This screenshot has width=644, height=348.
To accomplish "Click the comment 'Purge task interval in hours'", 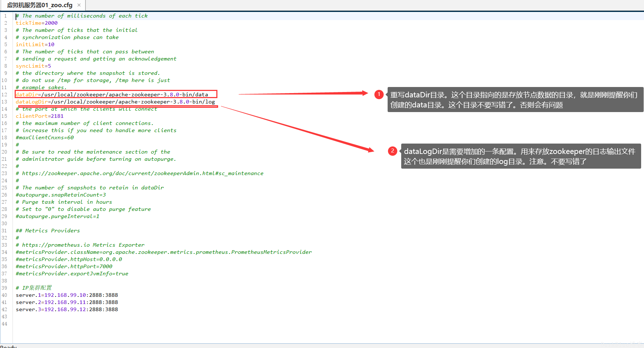I will click(64, 202).
